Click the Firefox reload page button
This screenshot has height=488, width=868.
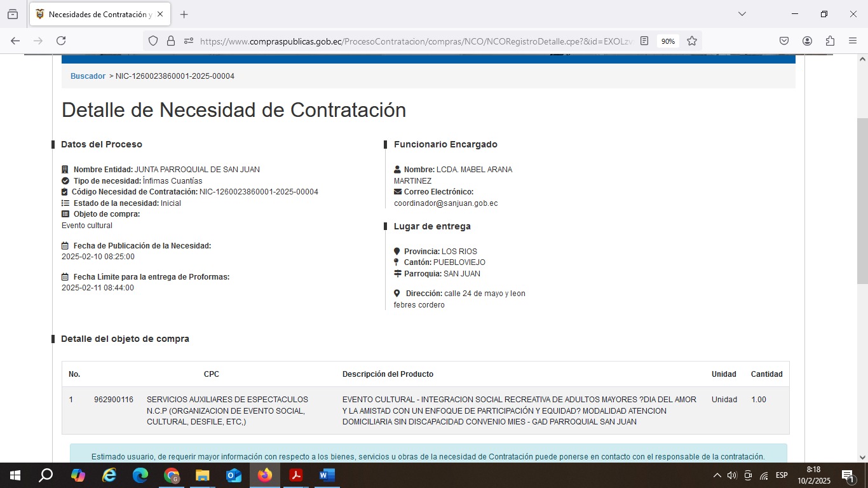click(61, 41)
